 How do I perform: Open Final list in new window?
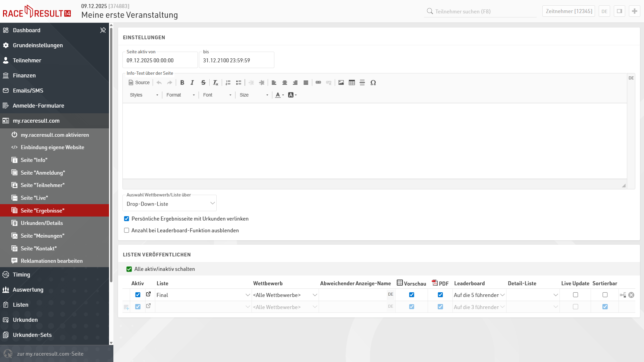[148, 294]
